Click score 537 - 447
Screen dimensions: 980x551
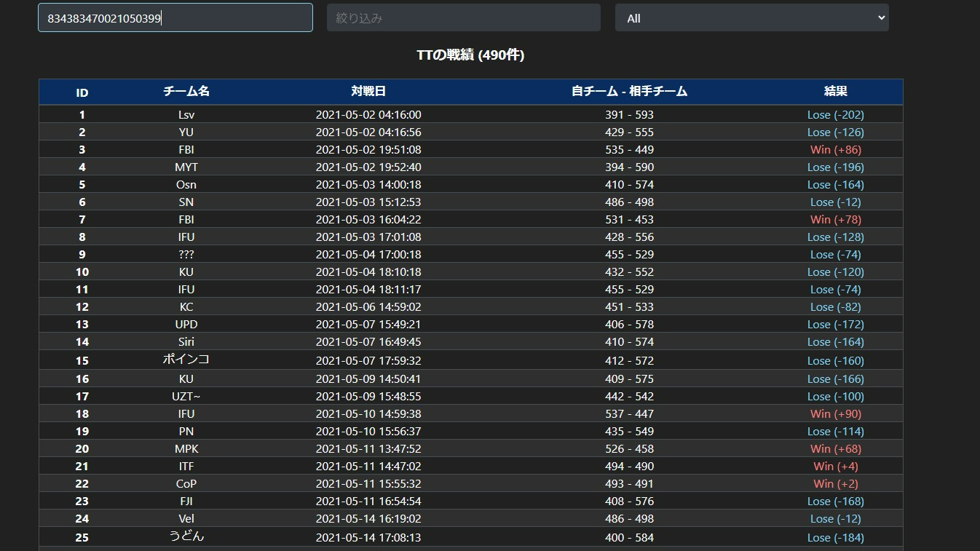click(629, 413)
